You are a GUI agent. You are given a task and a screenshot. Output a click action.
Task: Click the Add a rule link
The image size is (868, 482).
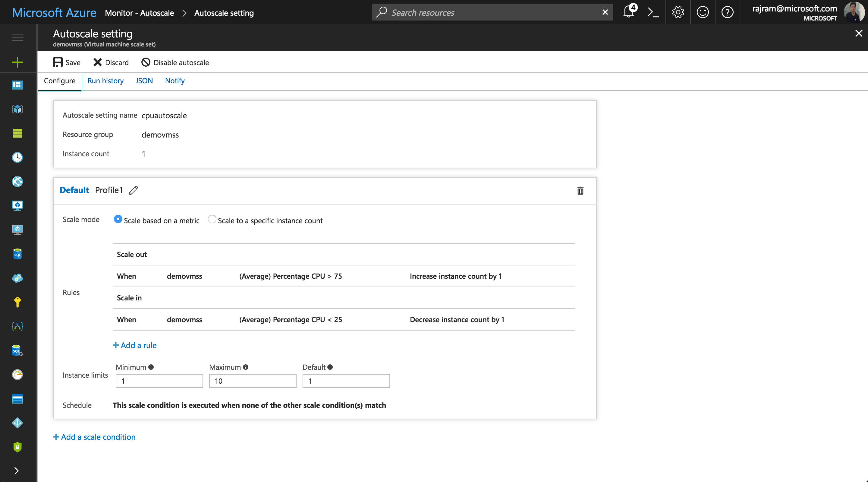(135, 345)
